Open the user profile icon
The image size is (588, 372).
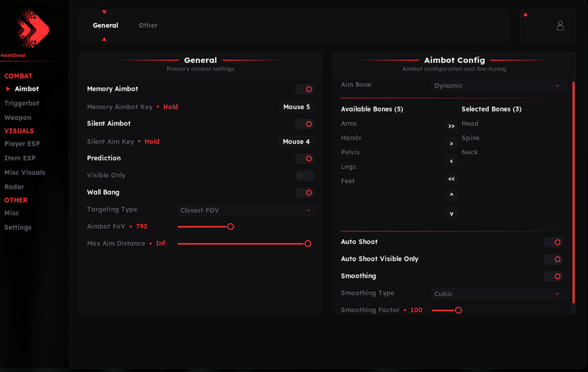560,25
